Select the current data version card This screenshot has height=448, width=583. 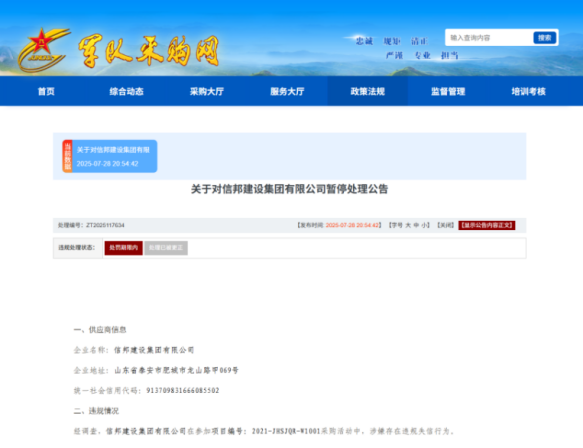110,156
